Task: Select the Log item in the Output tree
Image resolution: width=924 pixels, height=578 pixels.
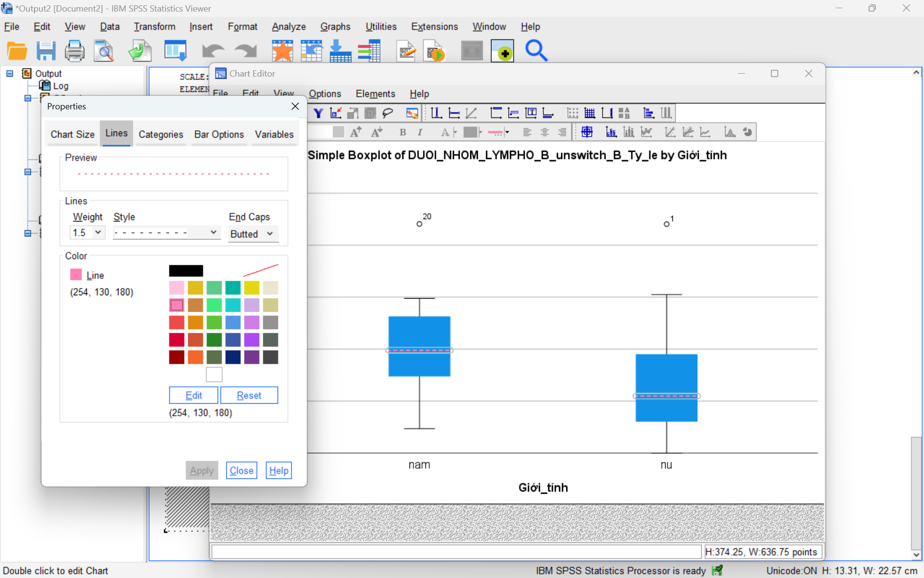Action: point(61,86)
